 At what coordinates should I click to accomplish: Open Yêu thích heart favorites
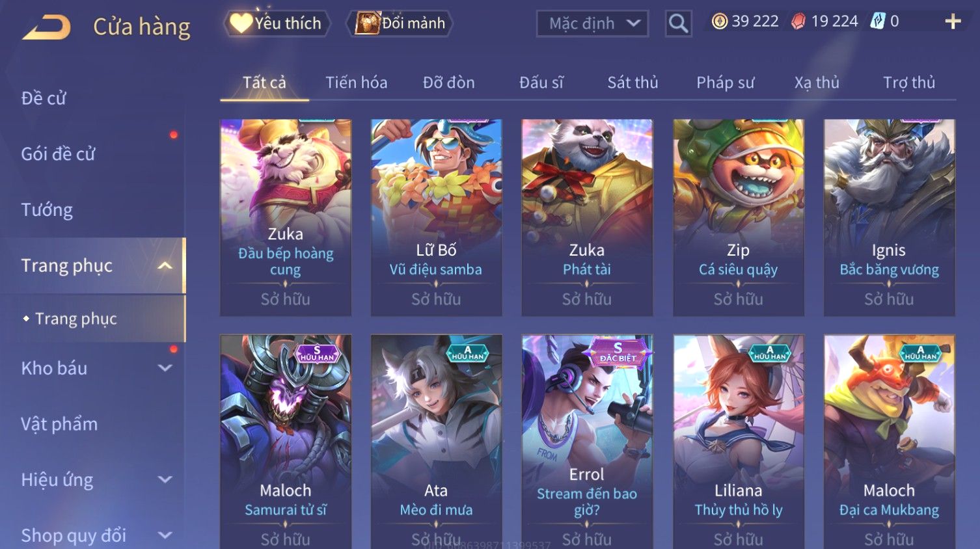click(x=277, y=23)
